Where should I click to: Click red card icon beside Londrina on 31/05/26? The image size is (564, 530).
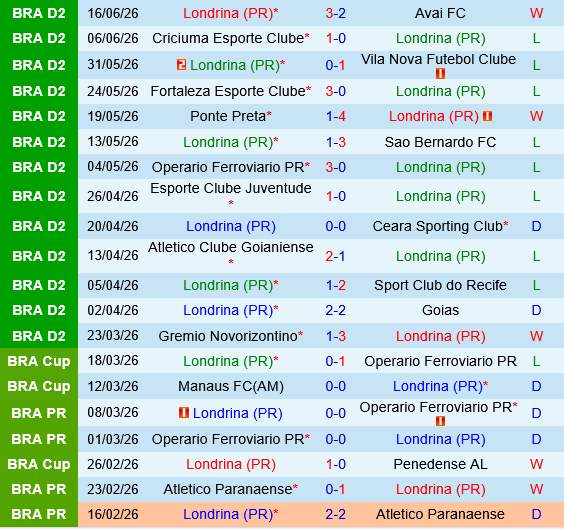tap(181, 65)
